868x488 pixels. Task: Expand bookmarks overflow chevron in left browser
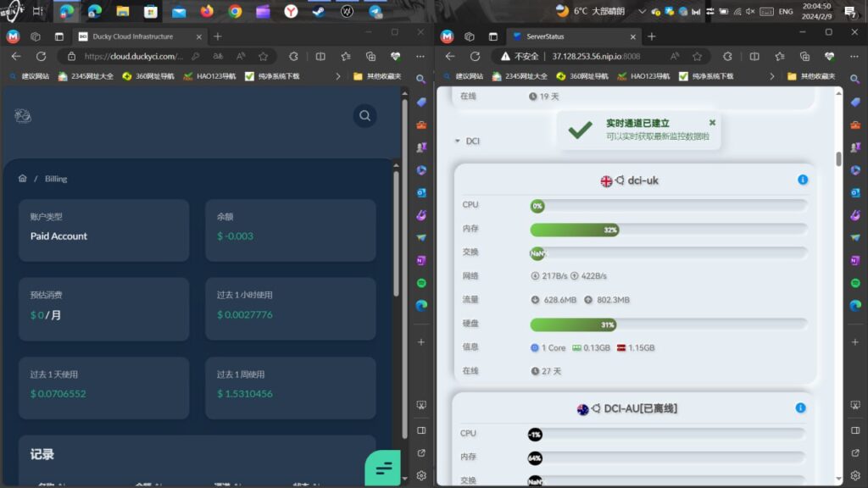click(x=337, y=75)
